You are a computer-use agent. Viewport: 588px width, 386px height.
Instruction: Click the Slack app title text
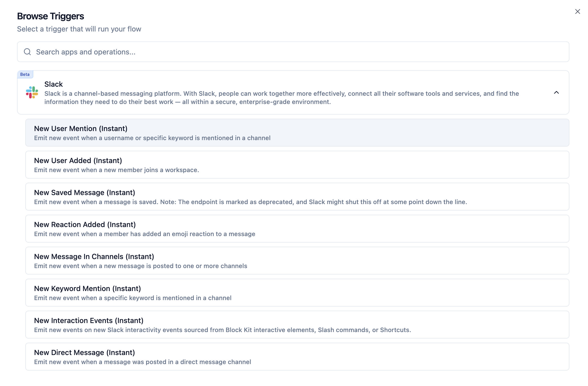[x=53, y=84]
